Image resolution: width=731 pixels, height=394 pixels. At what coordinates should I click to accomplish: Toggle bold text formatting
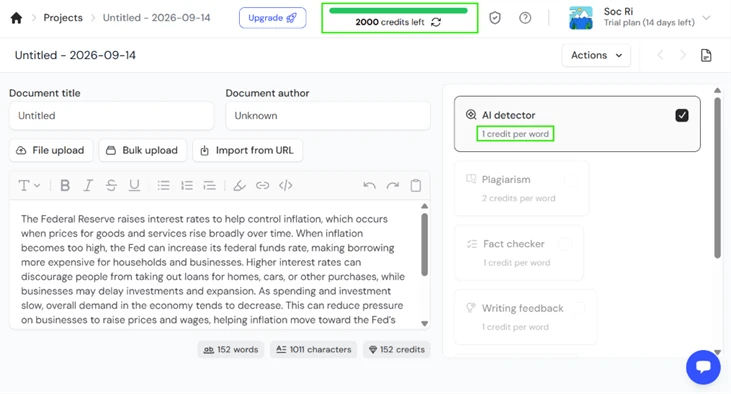(x=65, y=186)
